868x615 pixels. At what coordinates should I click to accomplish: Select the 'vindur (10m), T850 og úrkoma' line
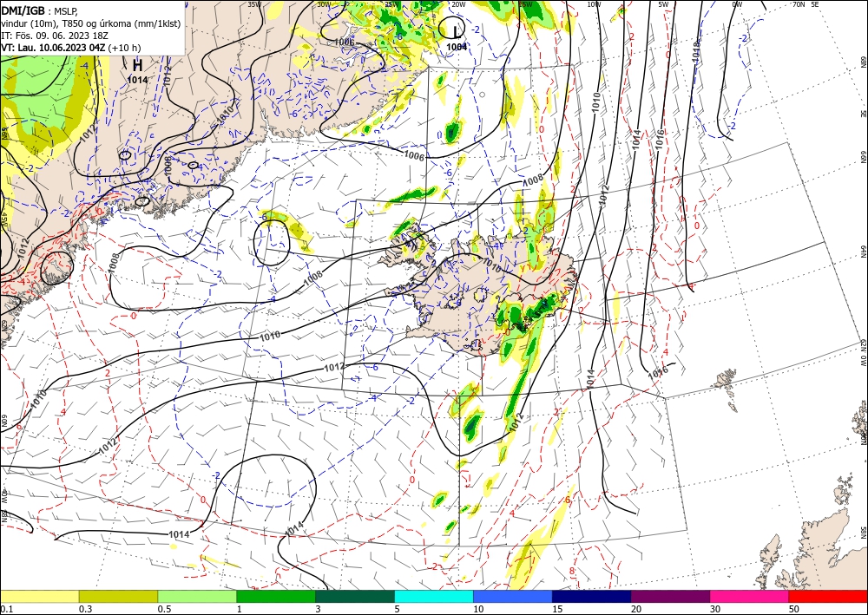(x=90, y=23)
